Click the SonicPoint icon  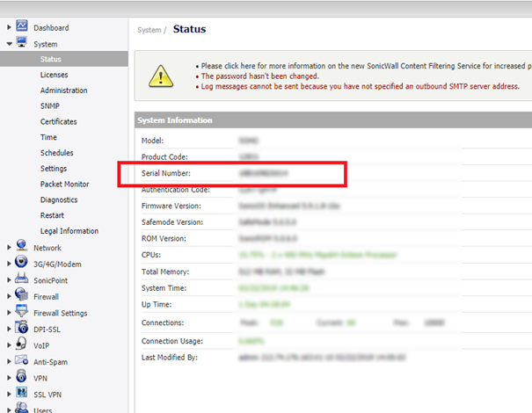(x=22, y=279)
